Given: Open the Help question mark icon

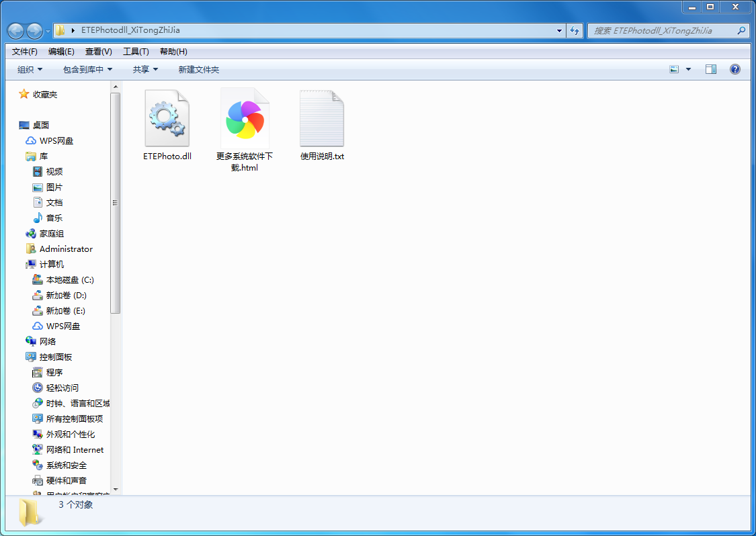Looking at the screenshot, I should tap(734, 69).
